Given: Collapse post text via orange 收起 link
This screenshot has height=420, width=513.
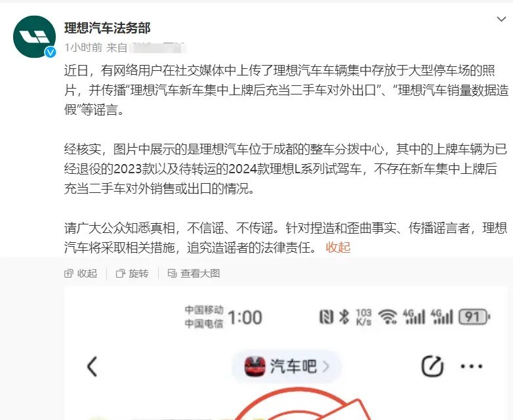Looking at the screenshot, I should pos(338,247).
